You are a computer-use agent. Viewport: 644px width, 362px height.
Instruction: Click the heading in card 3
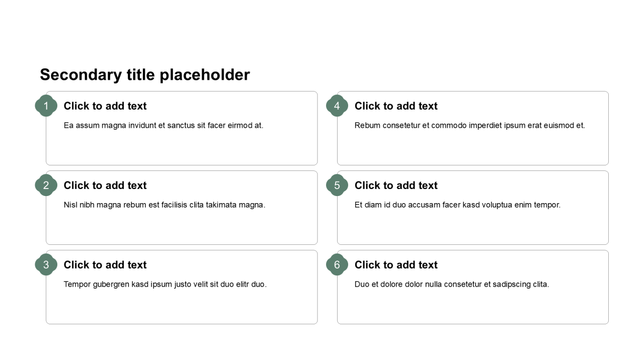(x=105, y=265)
